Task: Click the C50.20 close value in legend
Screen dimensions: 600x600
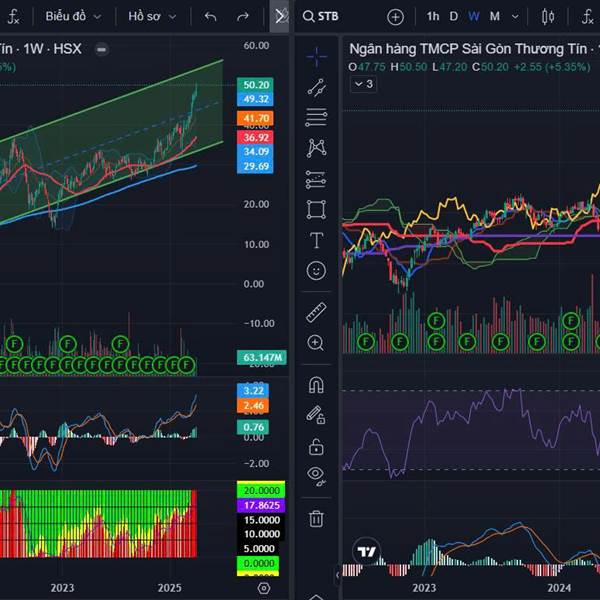Action: coord(490,67)
